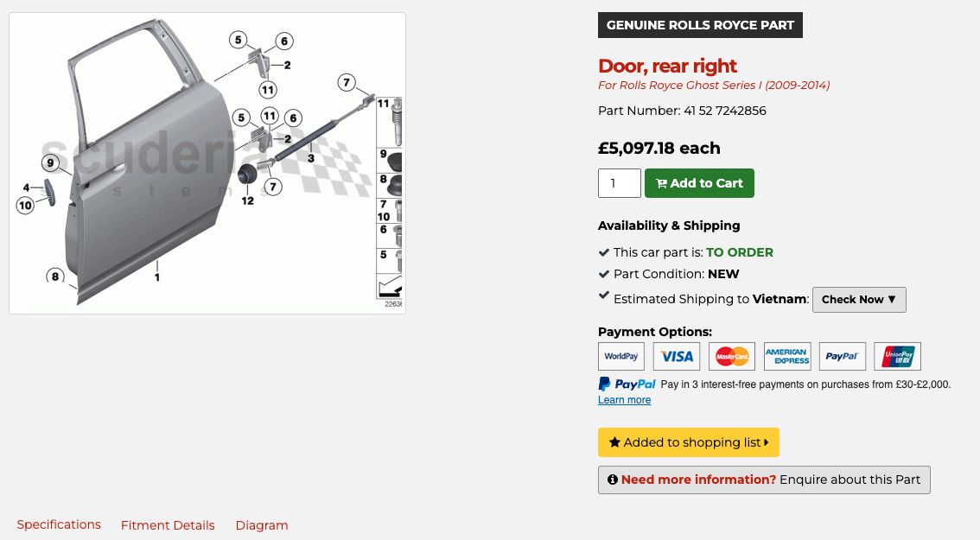Open the door parts diagram image
980x540 pixels.
207,163
